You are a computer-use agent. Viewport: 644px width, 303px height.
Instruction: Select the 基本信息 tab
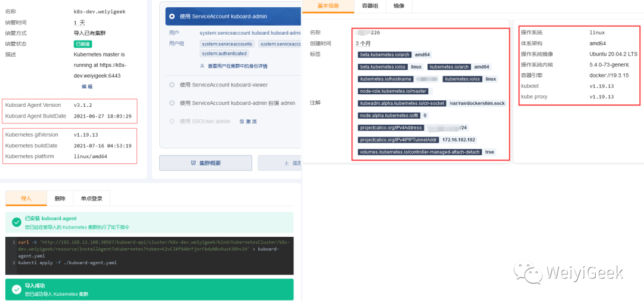tap(328, 6)
